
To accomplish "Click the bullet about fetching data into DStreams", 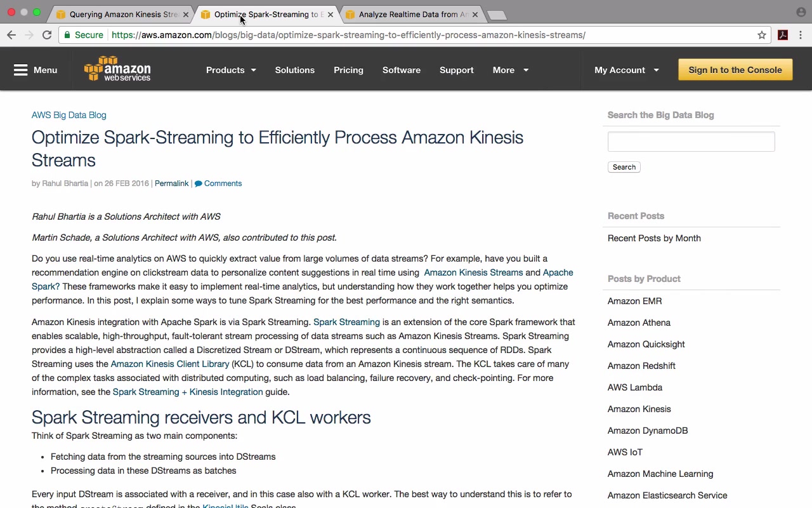I will pos(163,457).
